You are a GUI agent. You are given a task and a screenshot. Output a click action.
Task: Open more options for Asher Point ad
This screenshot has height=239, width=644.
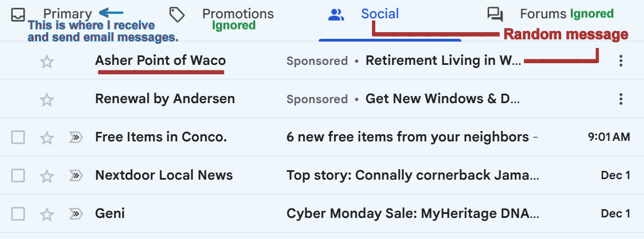coord(621,61)
